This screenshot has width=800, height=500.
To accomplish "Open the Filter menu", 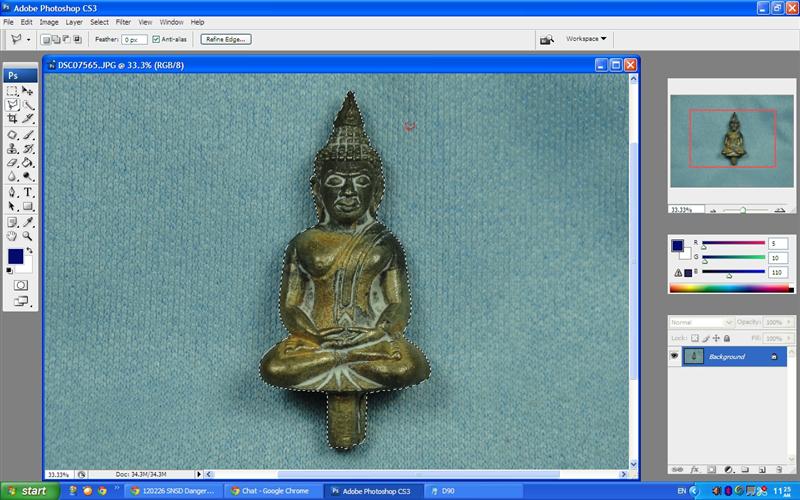I will tap(123, 21).
